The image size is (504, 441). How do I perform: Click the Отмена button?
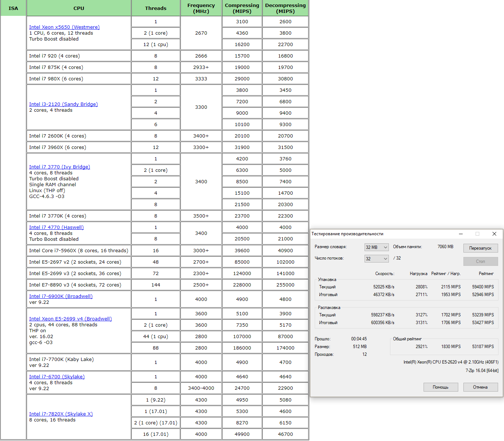(x=480, y=387)
